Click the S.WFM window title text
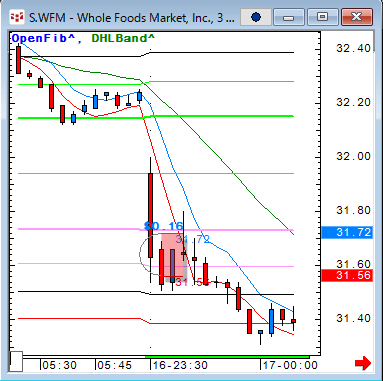The height and width of the screenshot is (381, 383). point(132,17)
